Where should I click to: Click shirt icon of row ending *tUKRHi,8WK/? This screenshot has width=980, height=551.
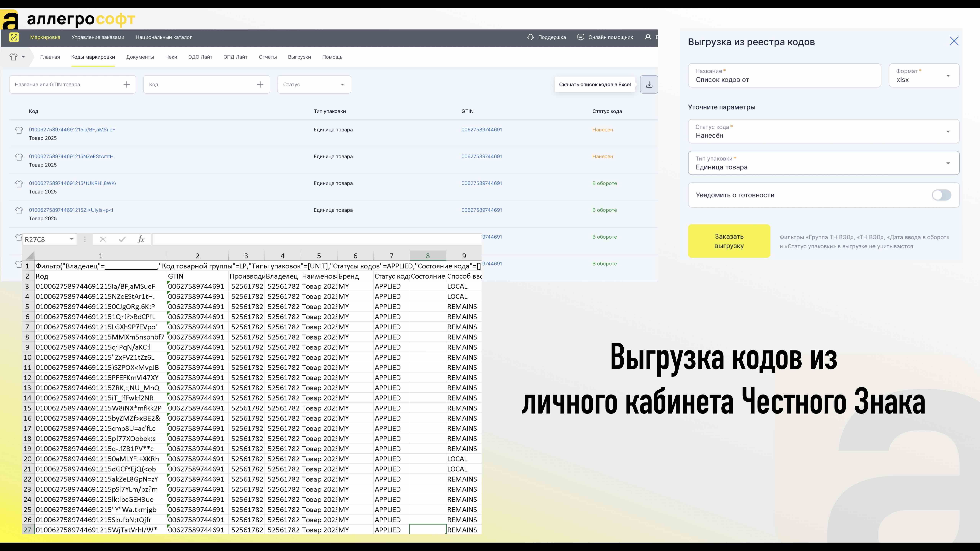click(19, 184)
